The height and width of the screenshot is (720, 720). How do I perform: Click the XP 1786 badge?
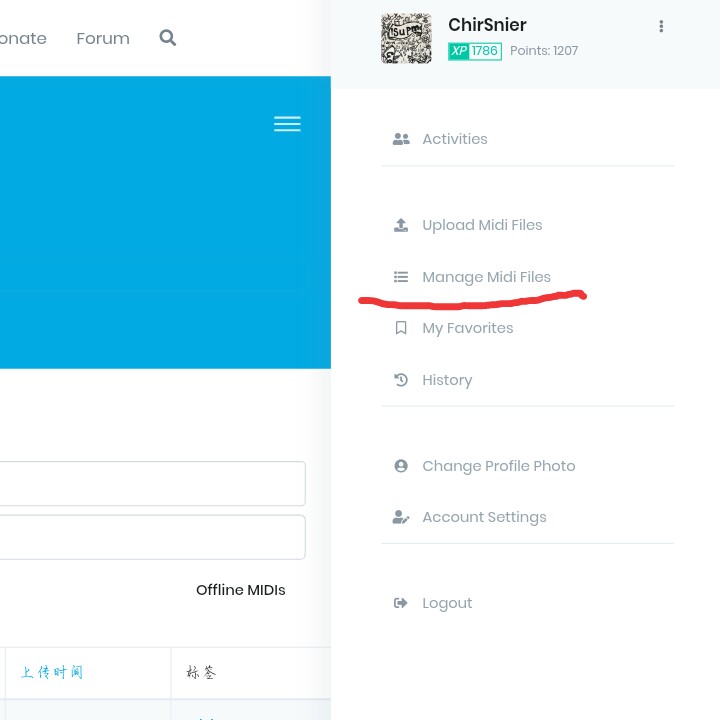click(475, 51)
